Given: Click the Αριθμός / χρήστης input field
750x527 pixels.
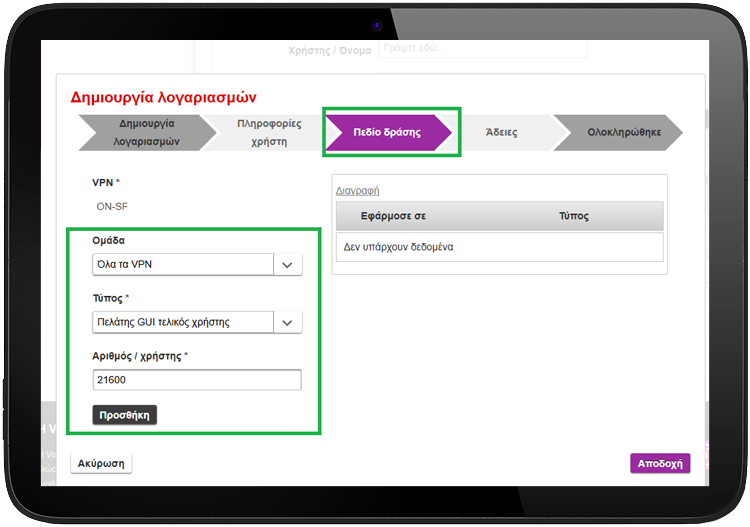Looking at the screenshot, I should click(x=197, y=380).
